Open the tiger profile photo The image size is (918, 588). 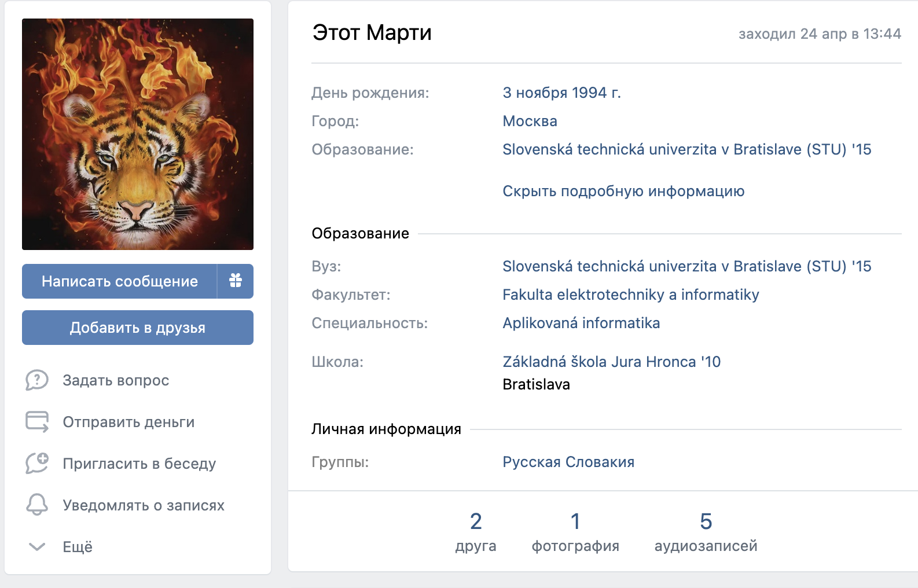pos(138,134)
